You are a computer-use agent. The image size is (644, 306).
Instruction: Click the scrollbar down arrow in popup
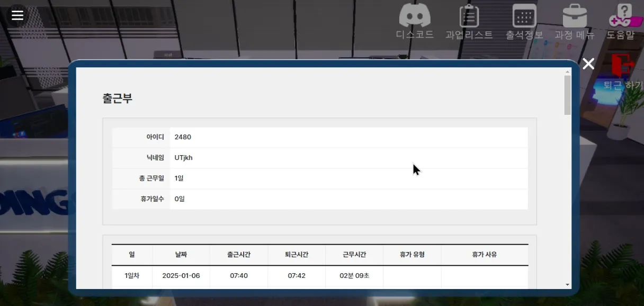click(568, 285)
